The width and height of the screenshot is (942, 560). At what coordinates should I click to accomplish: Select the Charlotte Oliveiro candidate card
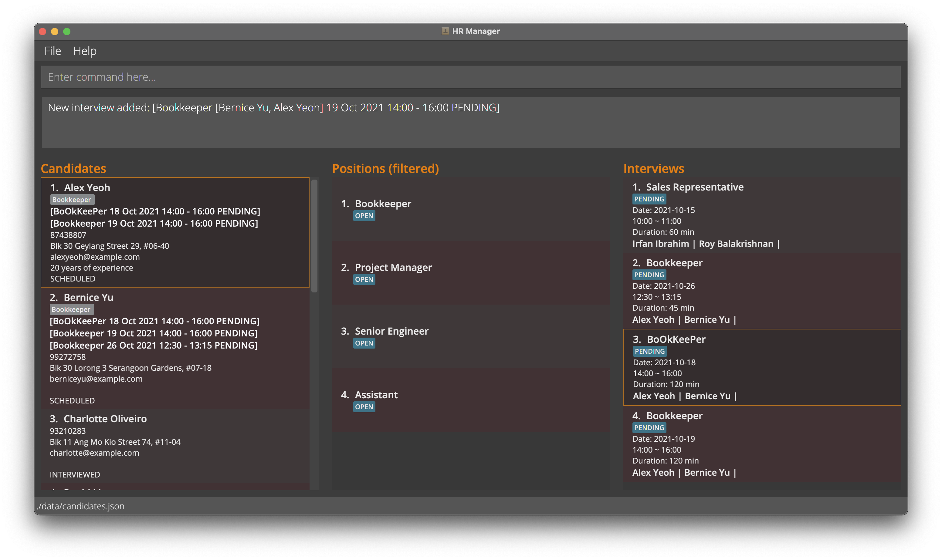point(175,446)
